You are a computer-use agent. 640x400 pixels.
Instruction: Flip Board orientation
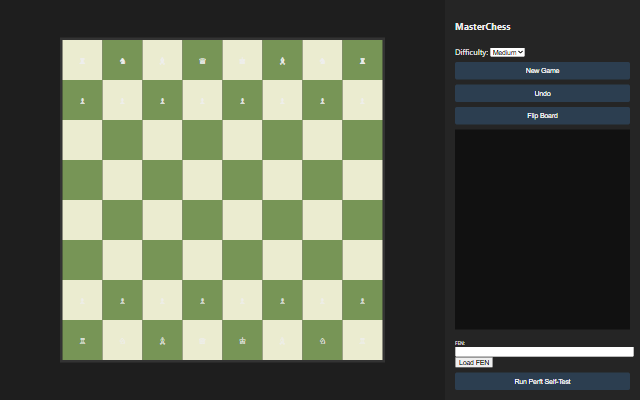(x=542, y=116)
